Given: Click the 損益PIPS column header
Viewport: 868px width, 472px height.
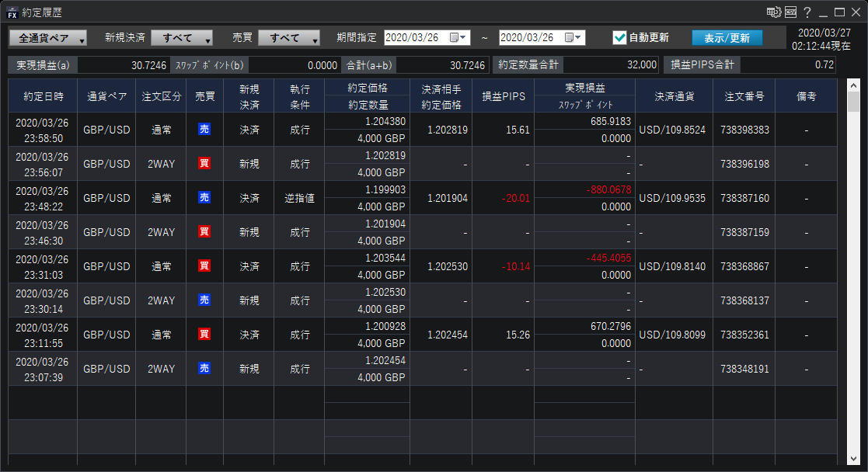Looking at the screenshot, I should [x=503, y=96].
